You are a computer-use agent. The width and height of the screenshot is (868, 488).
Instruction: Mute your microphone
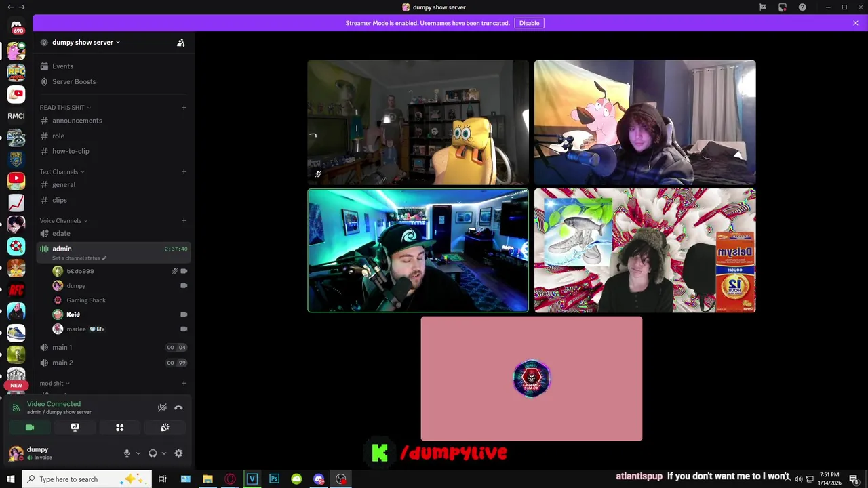tap(127, 453)
